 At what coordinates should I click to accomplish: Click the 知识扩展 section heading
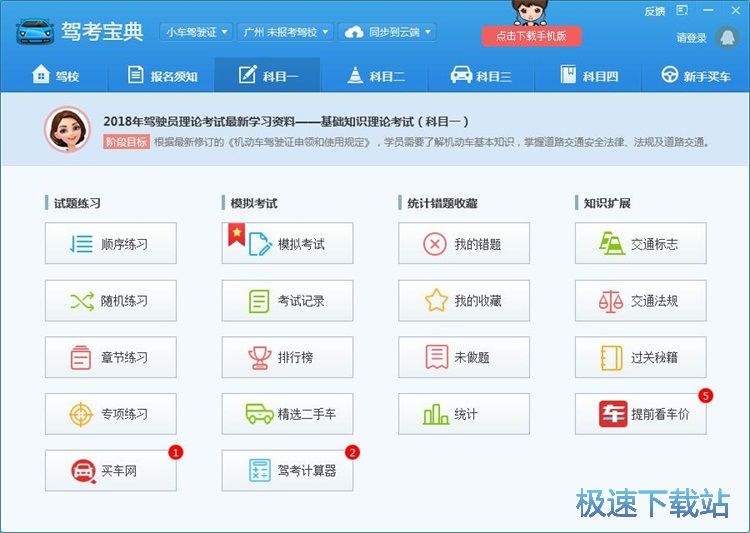[x=607, y=203]
